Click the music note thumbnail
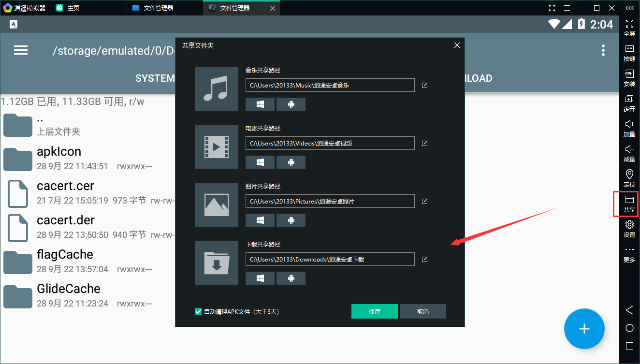The width and height of the screenshot is (640, 364). point(217,89)
